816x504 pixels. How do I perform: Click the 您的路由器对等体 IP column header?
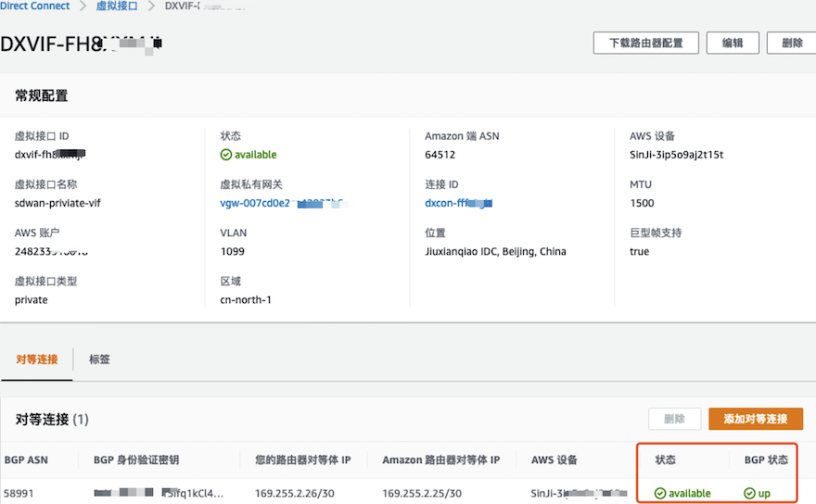pos(296,460)
